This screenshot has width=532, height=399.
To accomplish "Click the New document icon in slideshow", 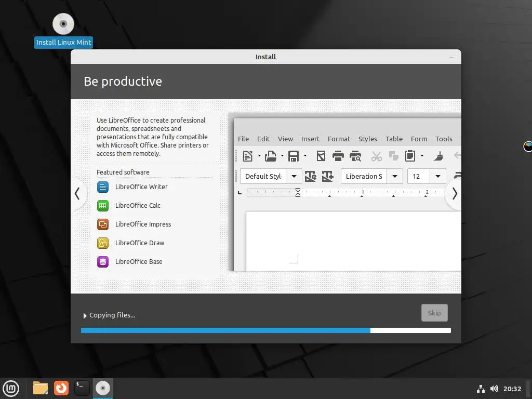I will coord(247,156).
